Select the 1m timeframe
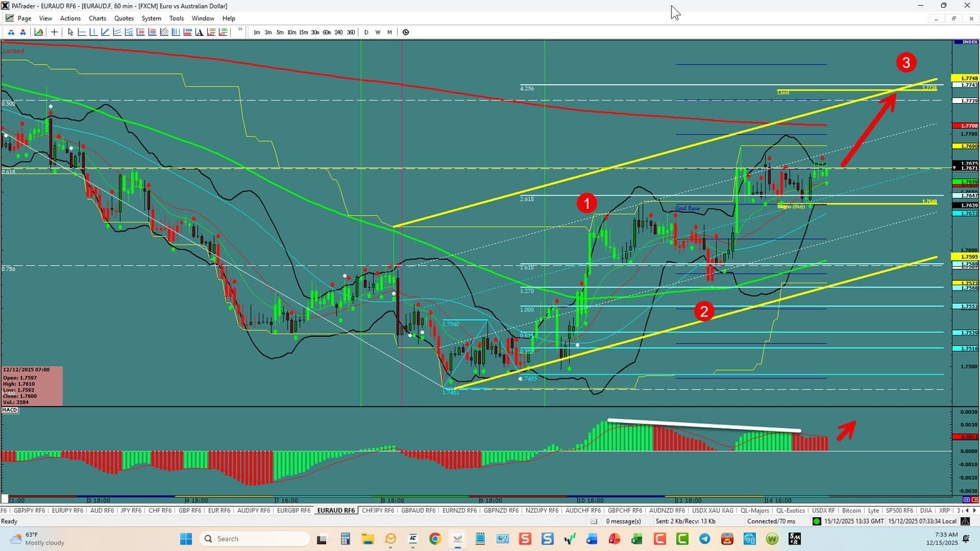Screen dimensions: 980x551 click(257, 32)
